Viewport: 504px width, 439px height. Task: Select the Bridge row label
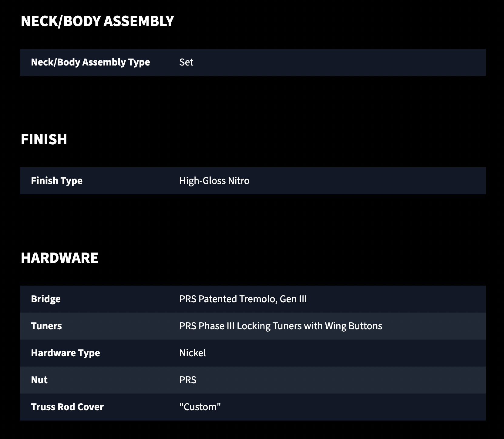click(46, 299)
